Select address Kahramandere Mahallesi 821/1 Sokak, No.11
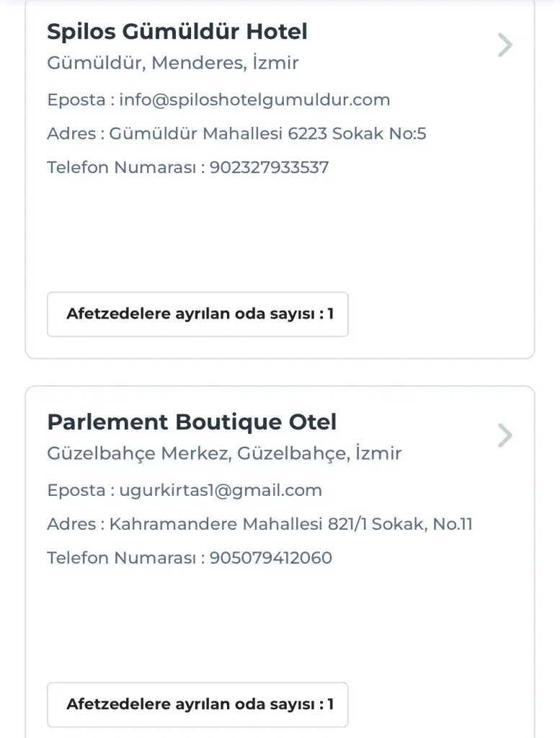 click(290, 524)
